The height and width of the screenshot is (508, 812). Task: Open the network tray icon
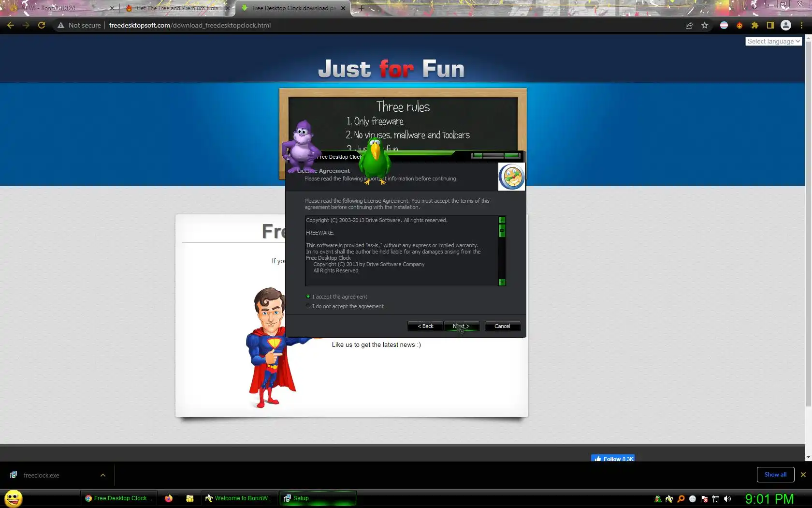(716, 499)
